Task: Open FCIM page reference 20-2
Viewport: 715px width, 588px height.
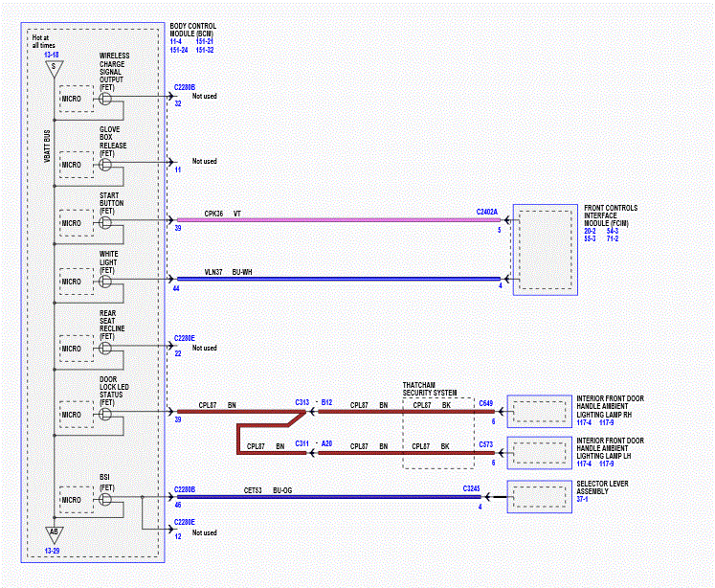Action: point(590,231)
